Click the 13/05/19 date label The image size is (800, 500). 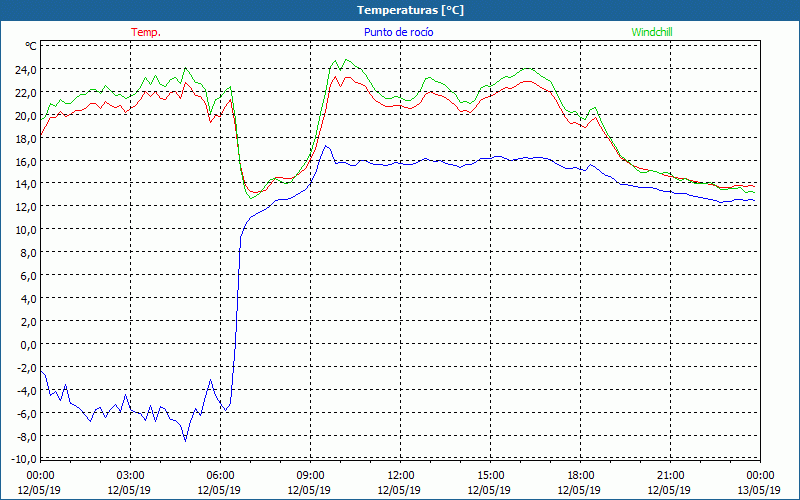pos(759,490)
